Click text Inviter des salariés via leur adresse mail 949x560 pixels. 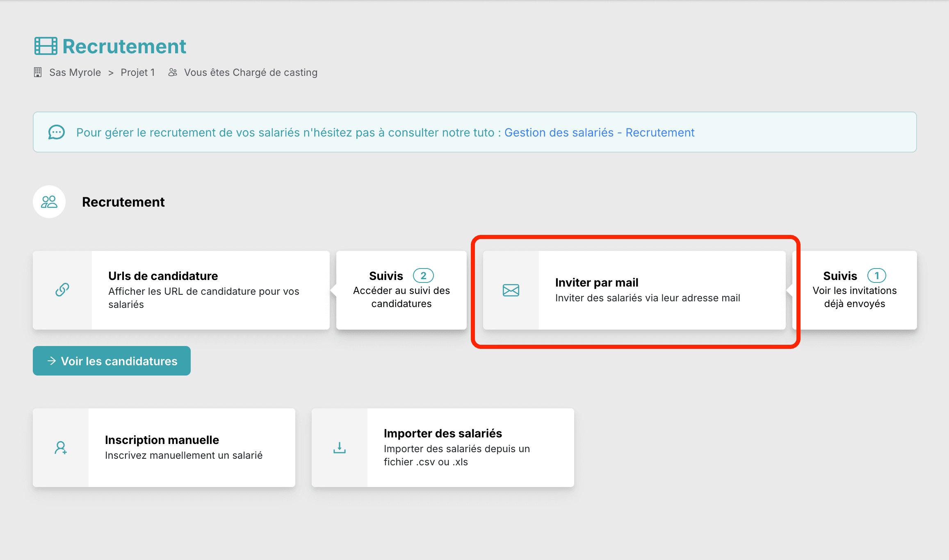click(648, 298)
